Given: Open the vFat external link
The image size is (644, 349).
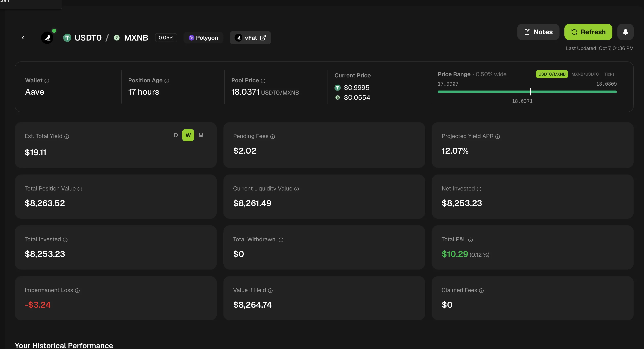Looking at the screenshot, I should point(250,38).
